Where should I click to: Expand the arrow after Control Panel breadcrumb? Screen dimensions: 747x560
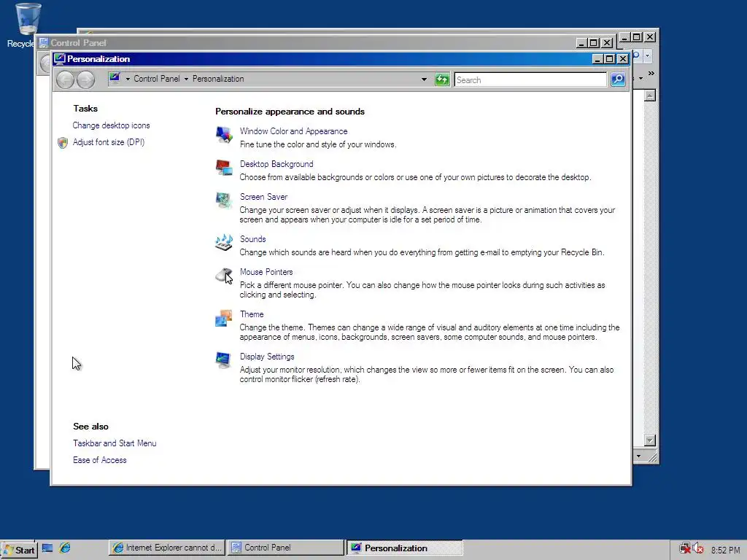186,79
